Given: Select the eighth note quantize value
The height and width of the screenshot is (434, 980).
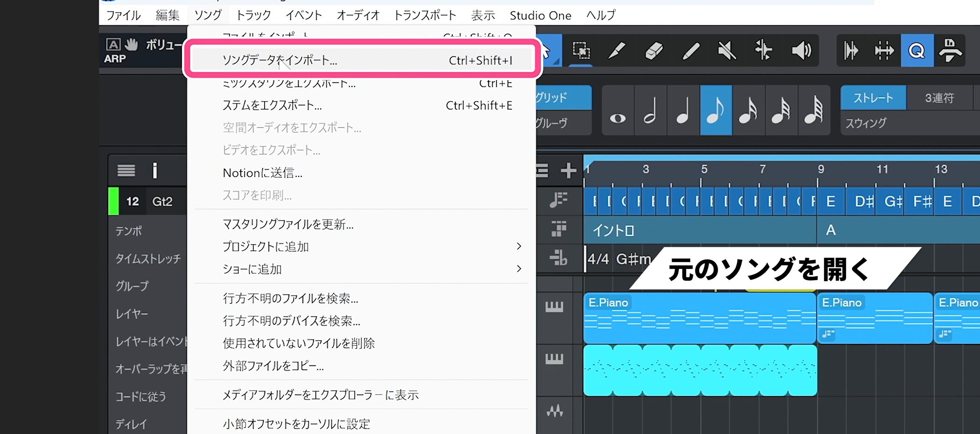Looking at the screenshot, I should [715, 110].
